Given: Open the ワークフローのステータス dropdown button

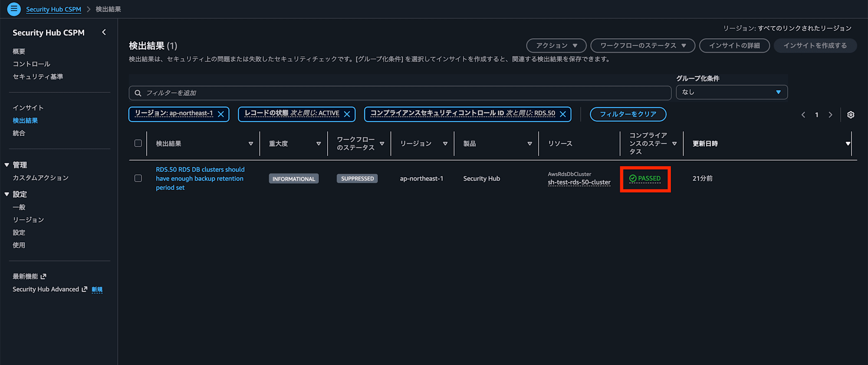Looking at the screenshot, I should coord(643,46).
